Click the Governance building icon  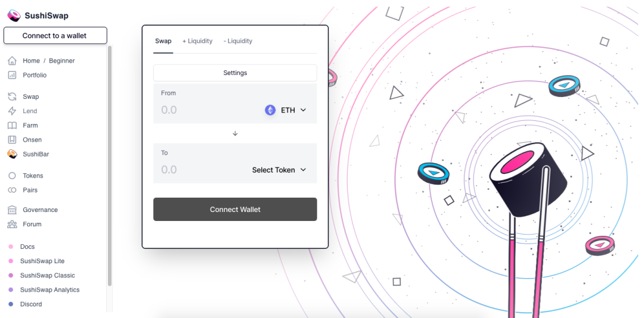(13, 210)
